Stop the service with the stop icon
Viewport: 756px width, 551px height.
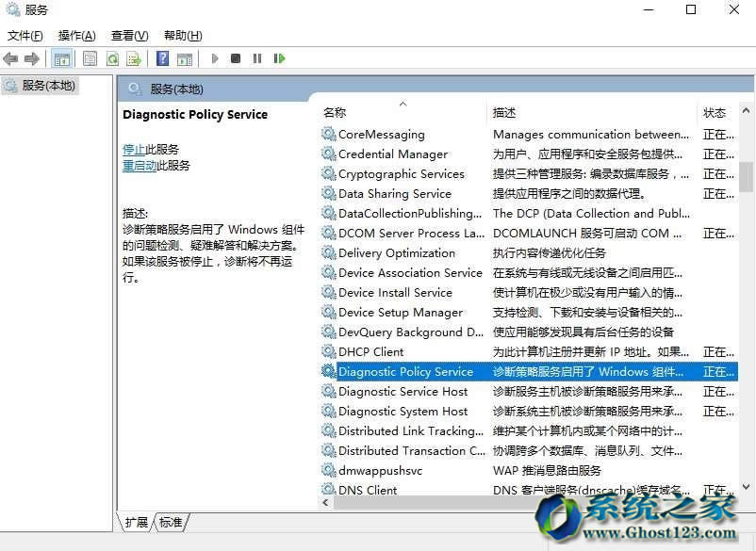tap(236, 58)
